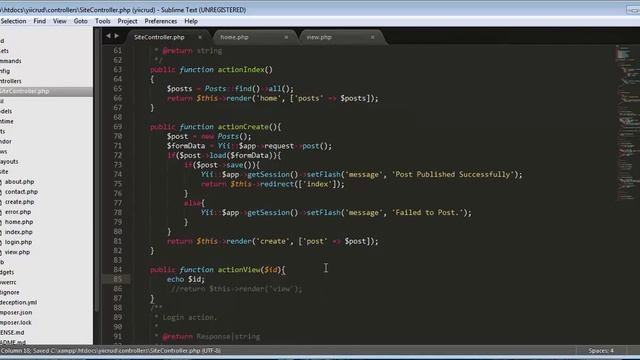Open the Preferences menu
This screenshot has width=640, height=360.
tap(160, 21)
